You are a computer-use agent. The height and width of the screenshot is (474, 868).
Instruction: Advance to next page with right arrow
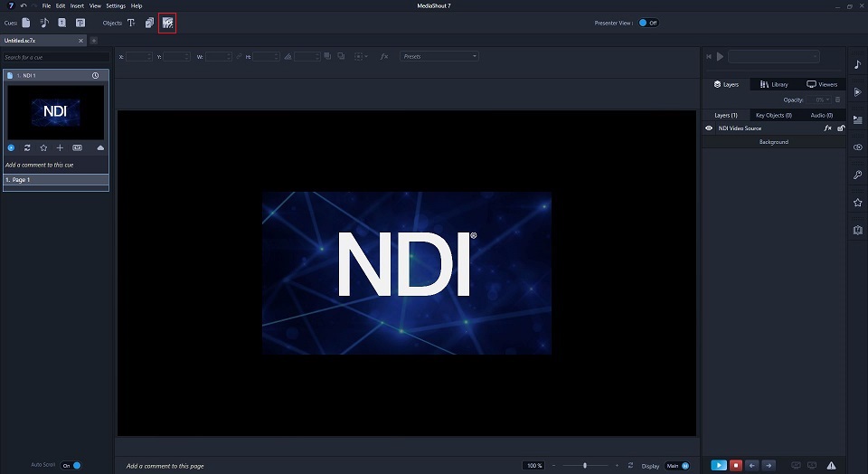point(769,466)
